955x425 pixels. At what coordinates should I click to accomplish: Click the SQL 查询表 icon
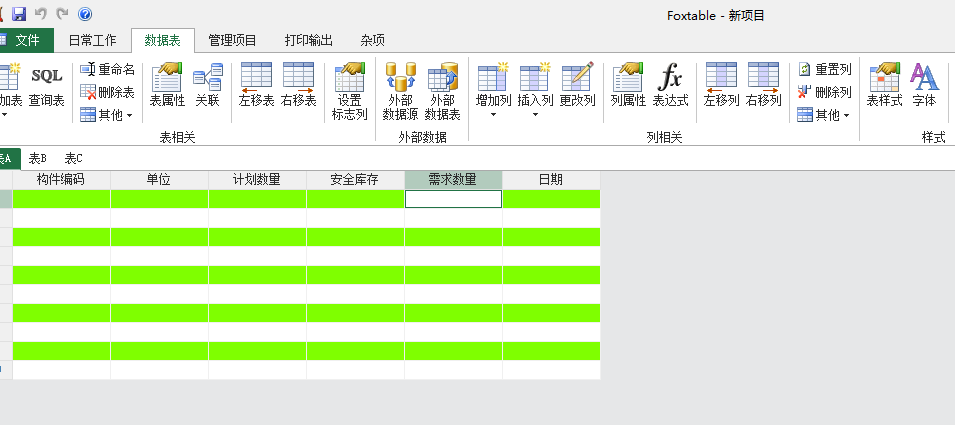tap(46, 86)
